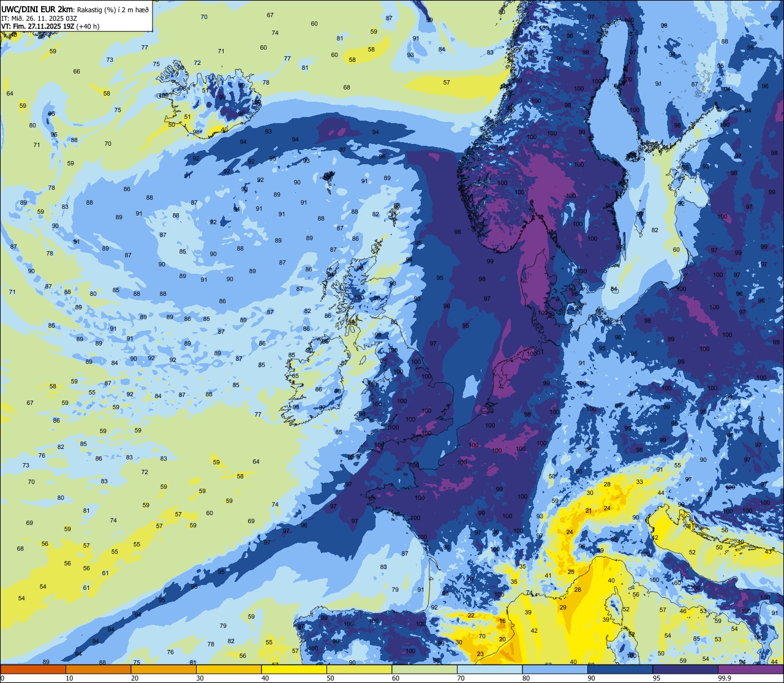Click the value 40 on Iceland's south coast
The height and width of the screenshot is (683, 784).
coord(225,130)
